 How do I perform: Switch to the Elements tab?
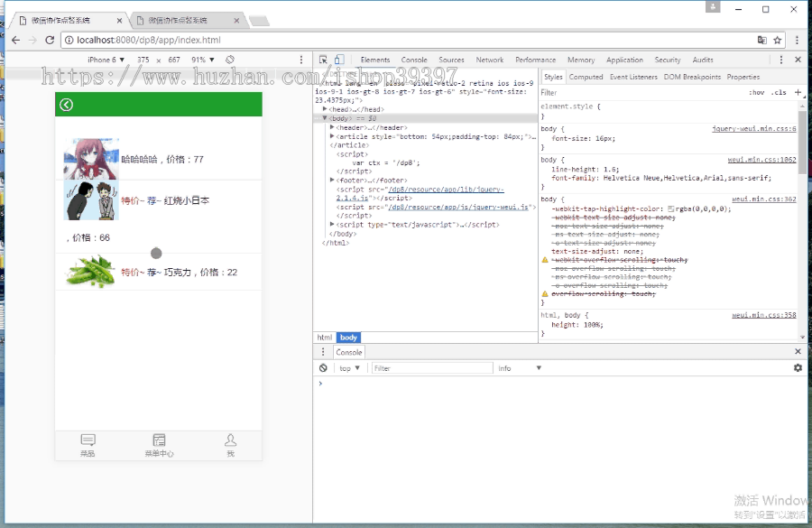(375, 60)
